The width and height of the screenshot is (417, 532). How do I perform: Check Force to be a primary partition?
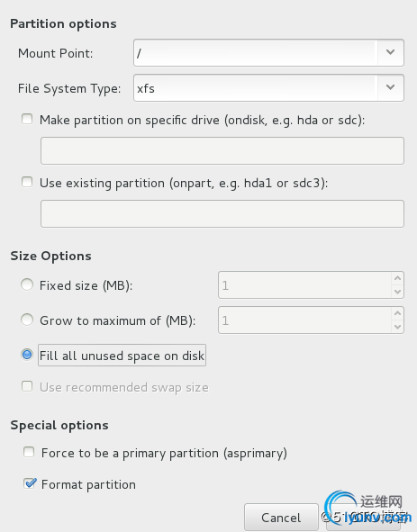pyautogui.click(x=29, y=452)
